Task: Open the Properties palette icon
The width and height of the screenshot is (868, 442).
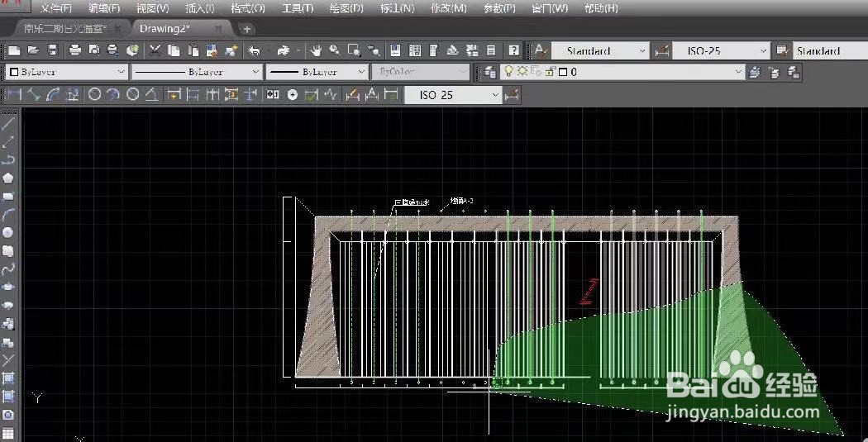Action: (395, 51)
